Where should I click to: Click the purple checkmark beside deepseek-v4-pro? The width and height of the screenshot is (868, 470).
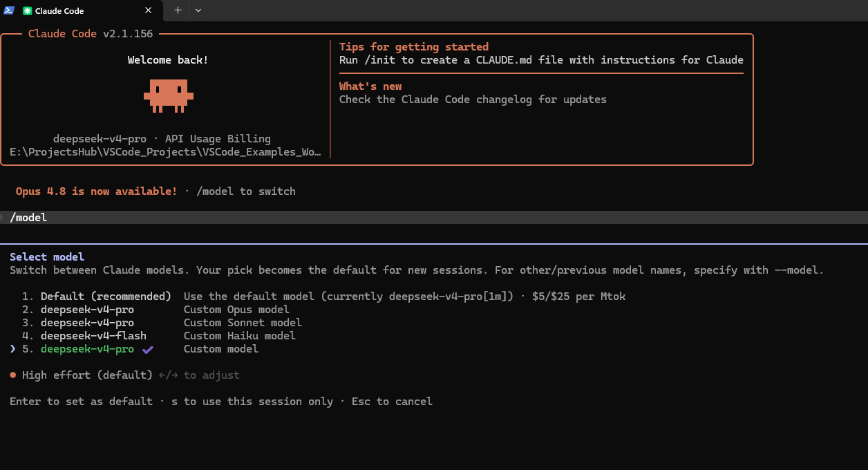[147, 349]
